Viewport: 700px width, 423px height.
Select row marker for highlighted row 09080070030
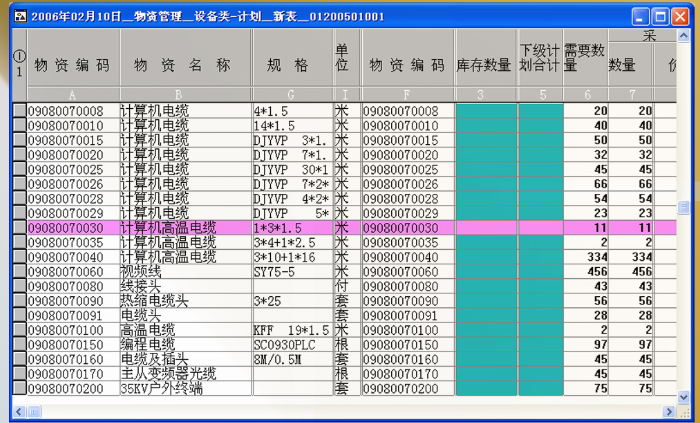(18, 228)
